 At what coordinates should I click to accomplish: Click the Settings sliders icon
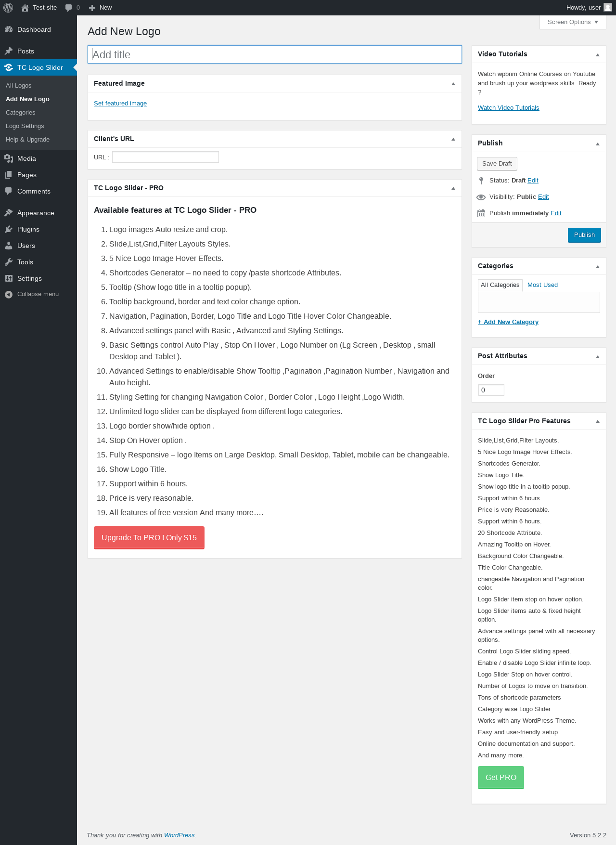pyautogui.click(x=9, y=278)
